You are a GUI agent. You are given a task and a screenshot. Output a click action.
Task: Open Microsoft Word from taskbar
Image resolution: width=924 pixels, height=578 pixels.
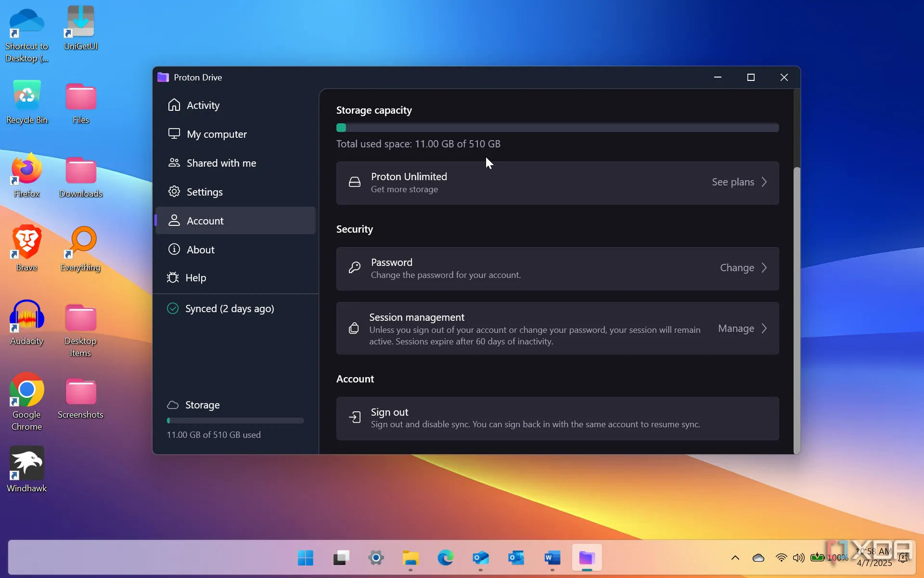tap(552, 558)
